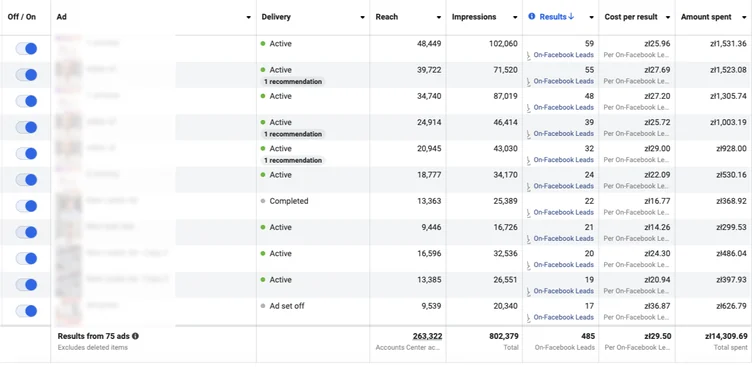The height and width of the screenshot is (367, 756).
Task: Toggle off the Completed ad with 13,363 reach
Action: click(26, 206)
